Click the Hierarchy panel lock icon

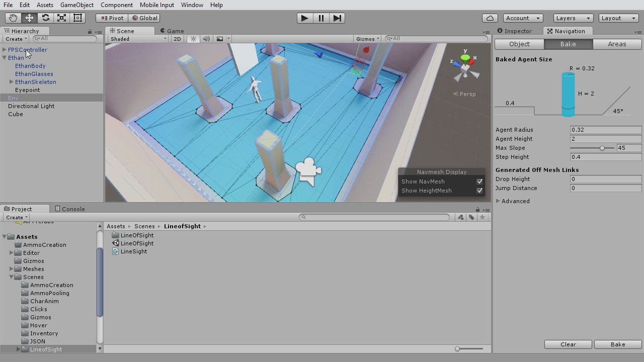tap(90, 32)
